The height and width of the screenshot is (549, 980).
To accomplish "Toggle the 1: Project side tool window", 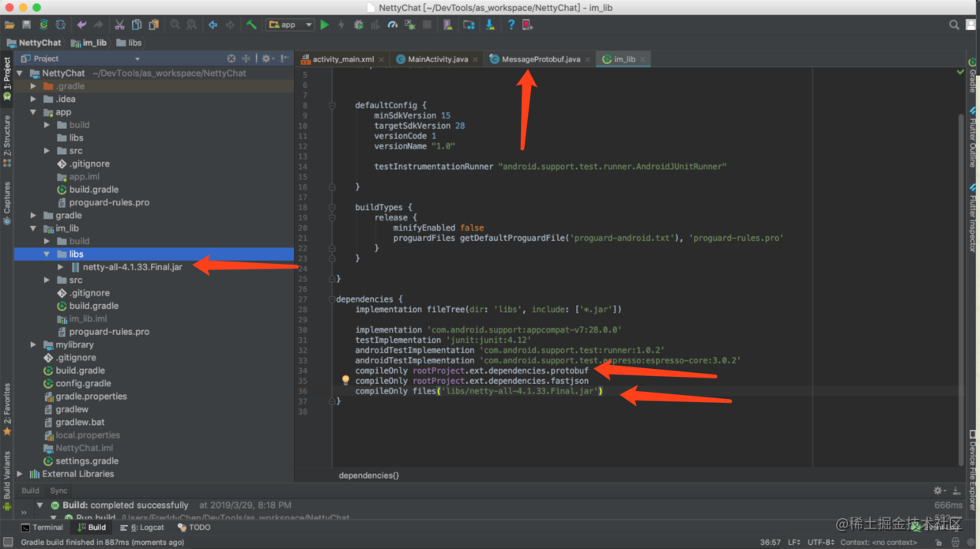I will (7, 78).
